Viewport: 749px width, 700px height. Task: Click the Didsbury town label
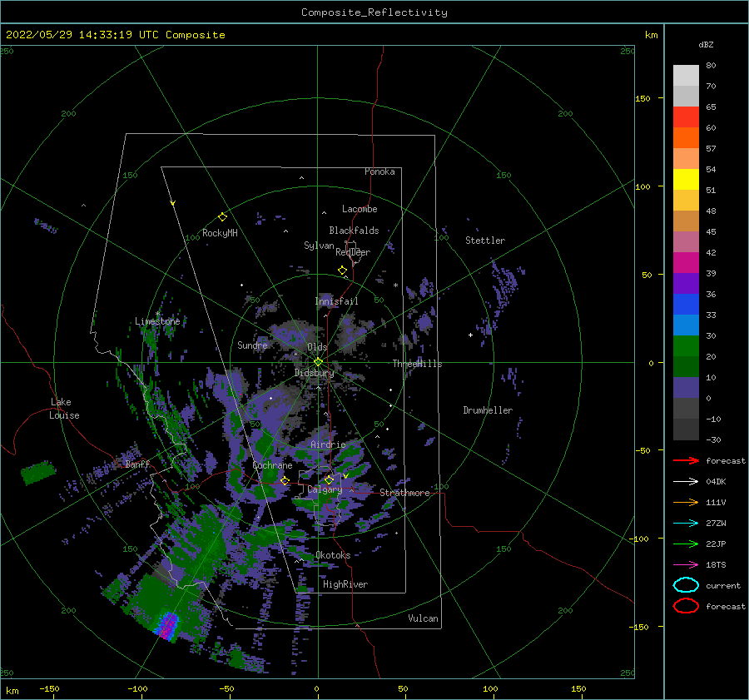pyautogui.click(x=315, y=373)
